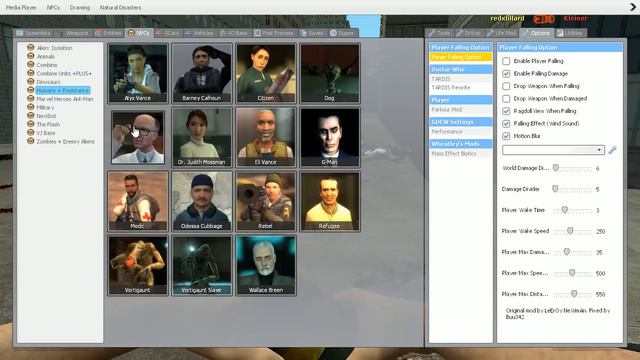Switch to the Post Process tab
640x360 pixels.
tap(274, 33)
